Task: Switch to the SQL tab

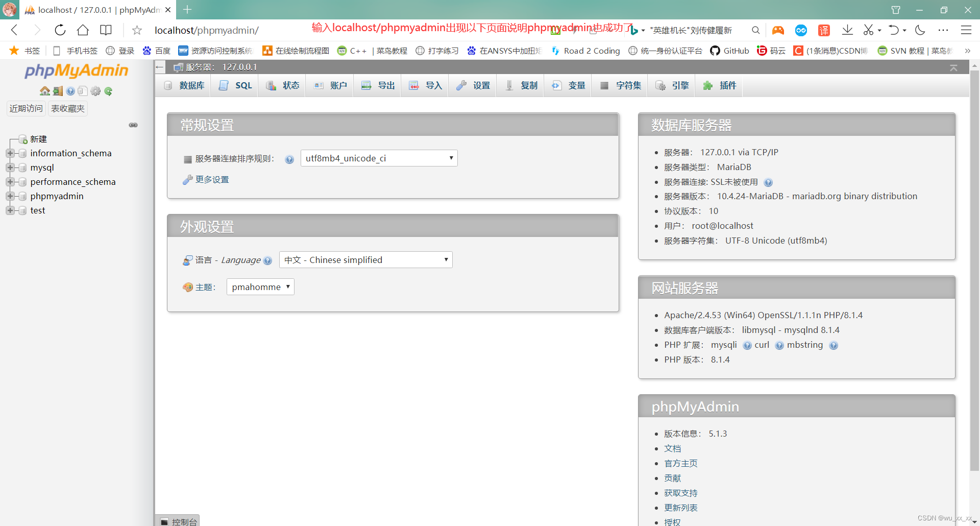Action: (235, 85)
